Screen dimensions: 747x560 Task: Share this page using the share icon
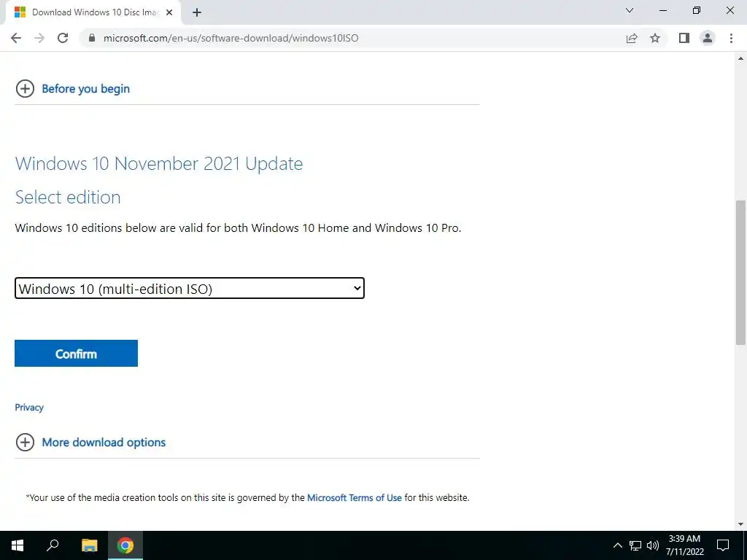click(632, 38)
